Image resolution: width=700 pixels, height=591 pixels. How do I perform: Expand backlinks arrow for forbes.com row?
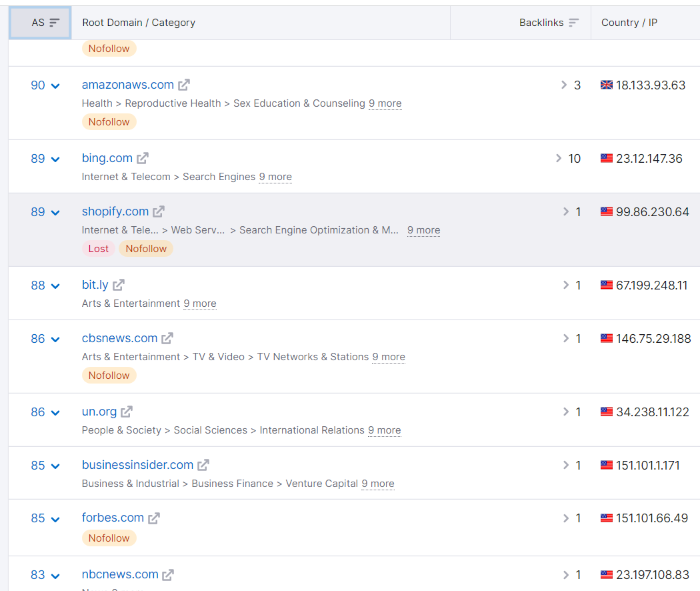click(x=565, y=518)
